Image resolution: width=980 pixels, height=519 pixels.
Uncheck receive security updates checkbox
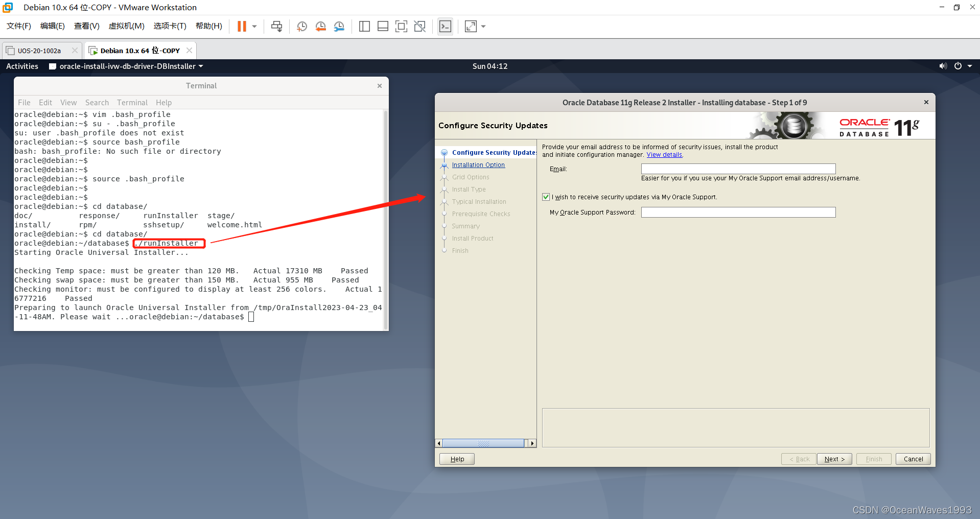tap(546, 197)
